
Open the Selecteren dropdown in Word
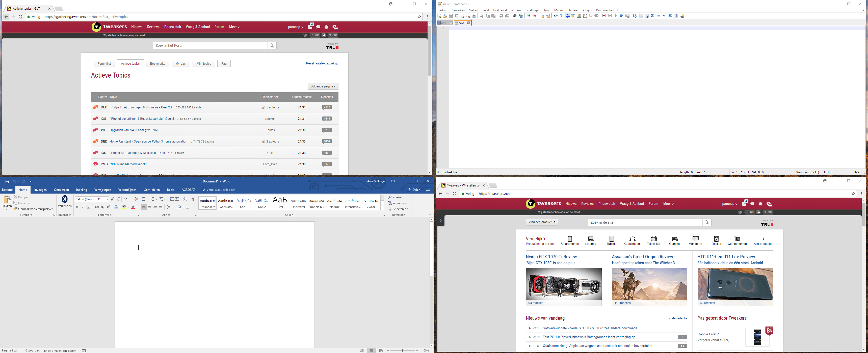(x=398, y=209)
